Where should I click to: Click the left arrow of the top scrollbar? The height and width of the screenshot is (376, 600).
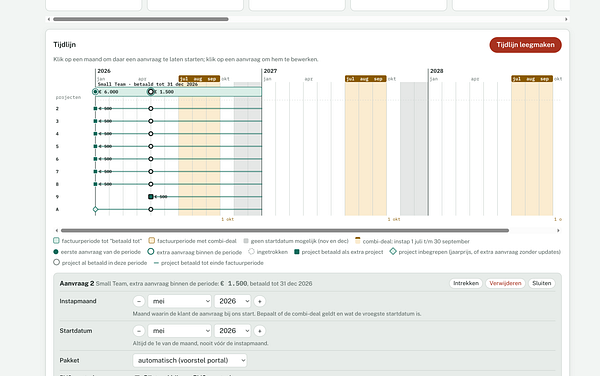pyautogui.click(x=49, y=19)
